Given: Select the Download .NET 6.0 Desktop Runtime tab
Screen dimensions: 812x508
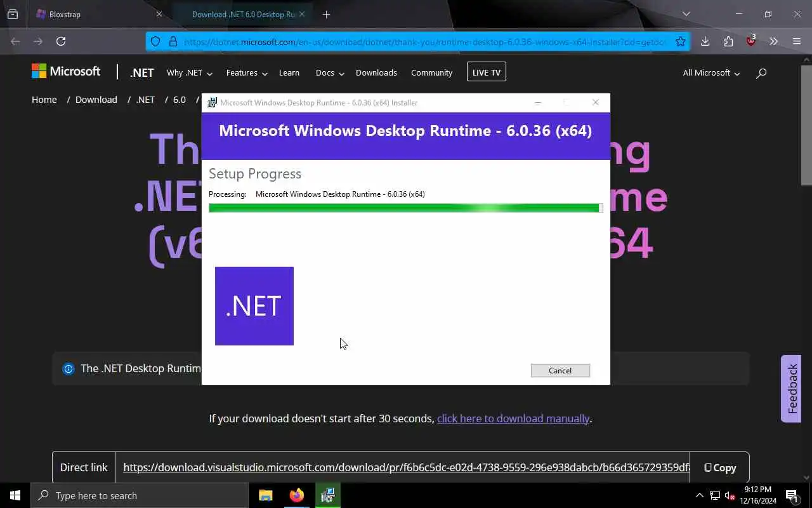Looking at the screenshot, I should [x=244, y=14].
